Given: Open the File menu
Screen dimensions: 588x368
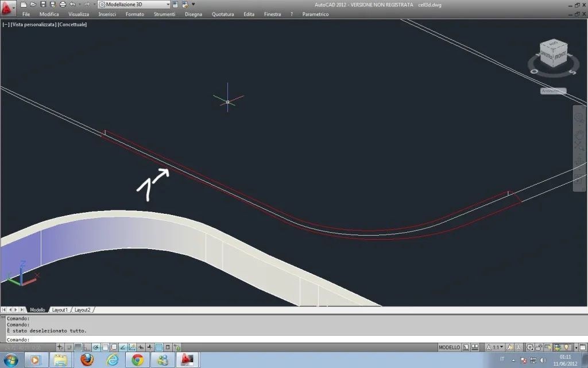Looking at the screenshot, I should coord(26,14).
